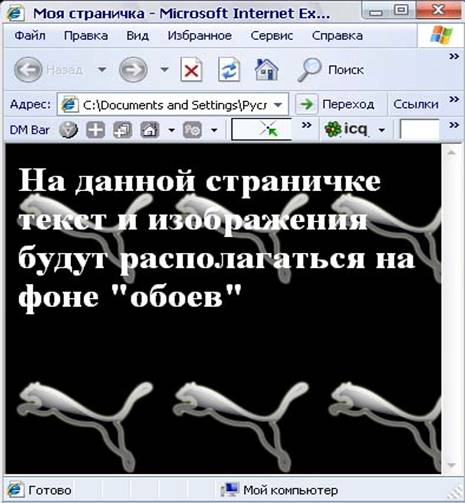465x503 pixels.
Task: Open the Файл menu
Action: (x=30, y=35)
